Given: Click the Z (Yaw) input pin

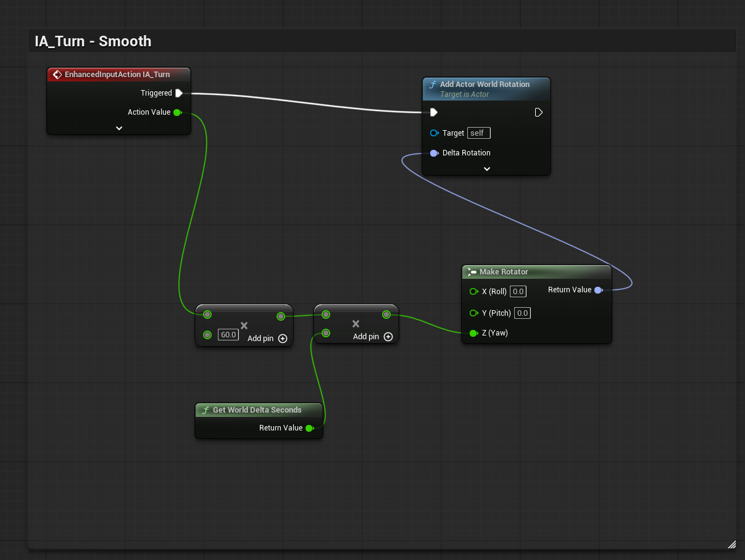Looking at the screenshot, I should (473, 333).
